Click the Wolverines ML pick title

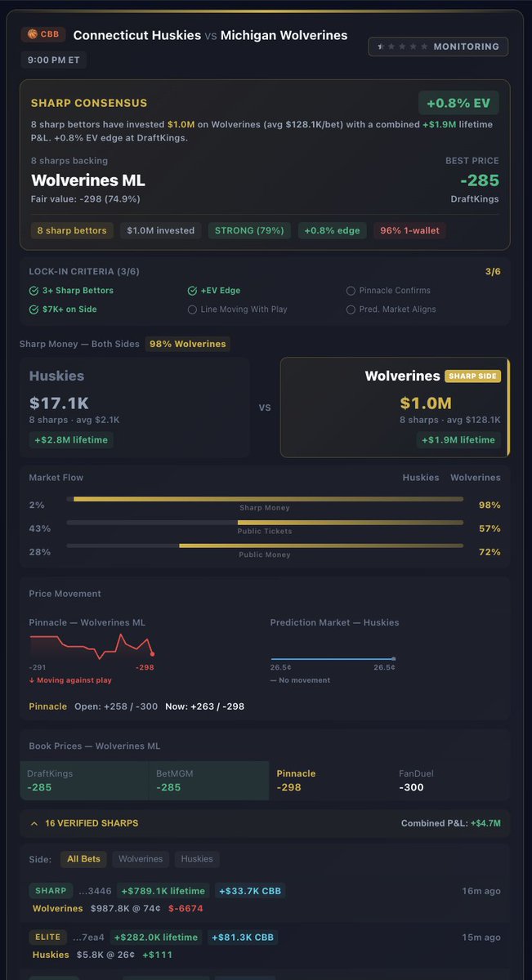[x=87, y=180]
